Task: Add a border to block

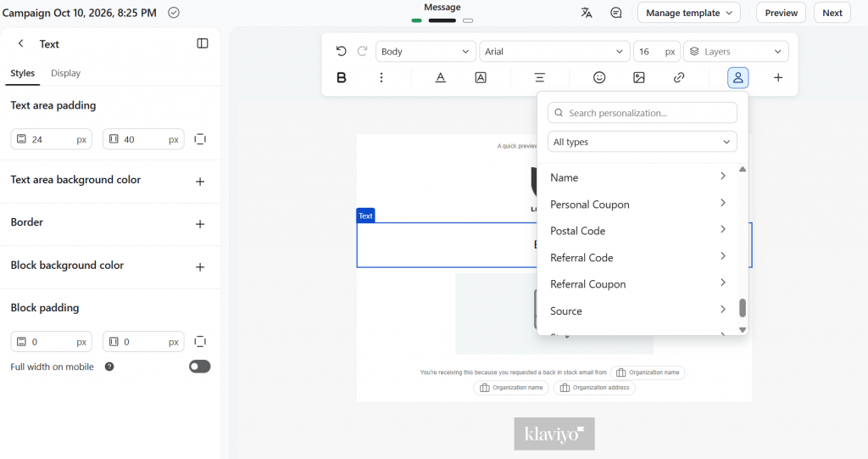Action: [x=200, y=224]
